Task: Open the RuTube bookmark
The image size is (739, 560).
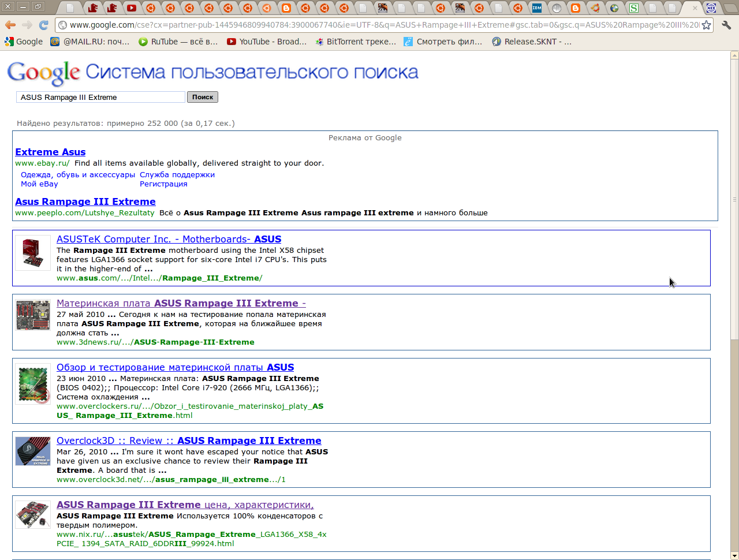Action: tap(178, 42)
